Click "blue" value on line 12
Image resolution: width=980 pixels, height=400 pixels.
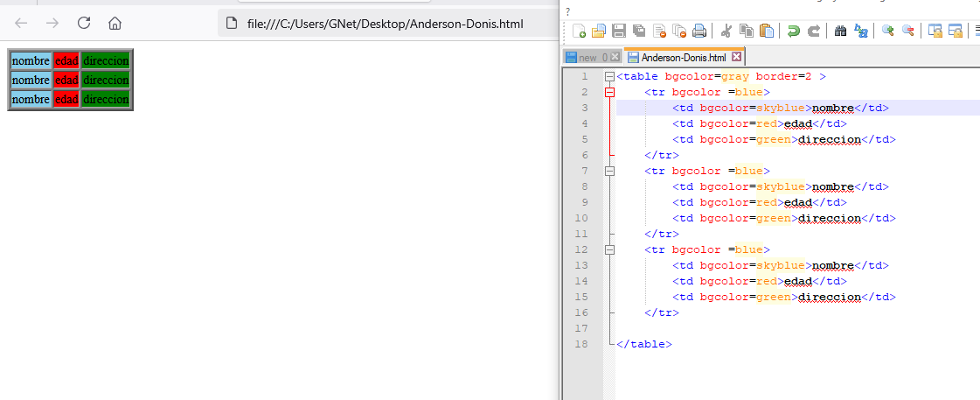click(748, 249)
